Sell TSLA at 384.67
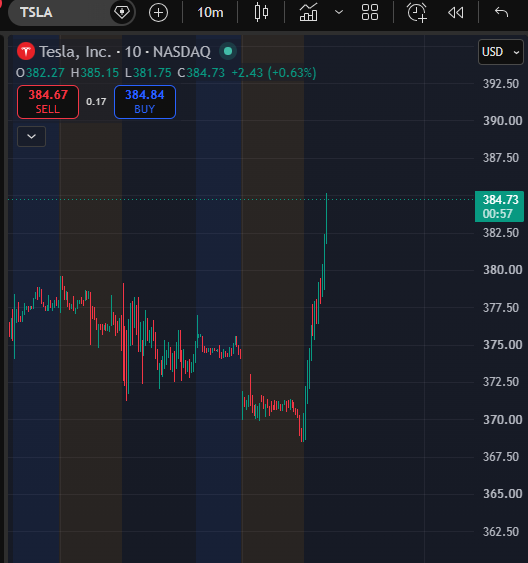 [48, 102]
